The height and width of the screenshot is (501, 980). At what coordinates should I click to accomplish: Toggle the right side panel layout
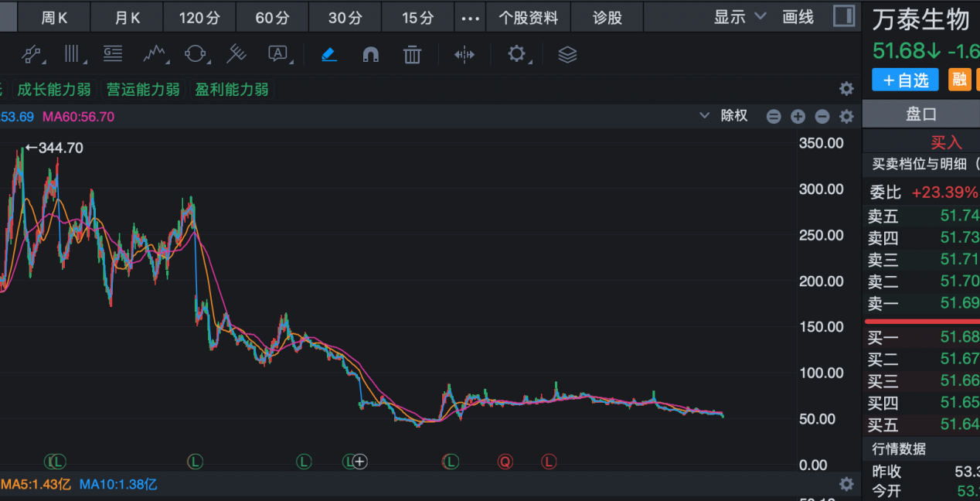pos(844,16)
